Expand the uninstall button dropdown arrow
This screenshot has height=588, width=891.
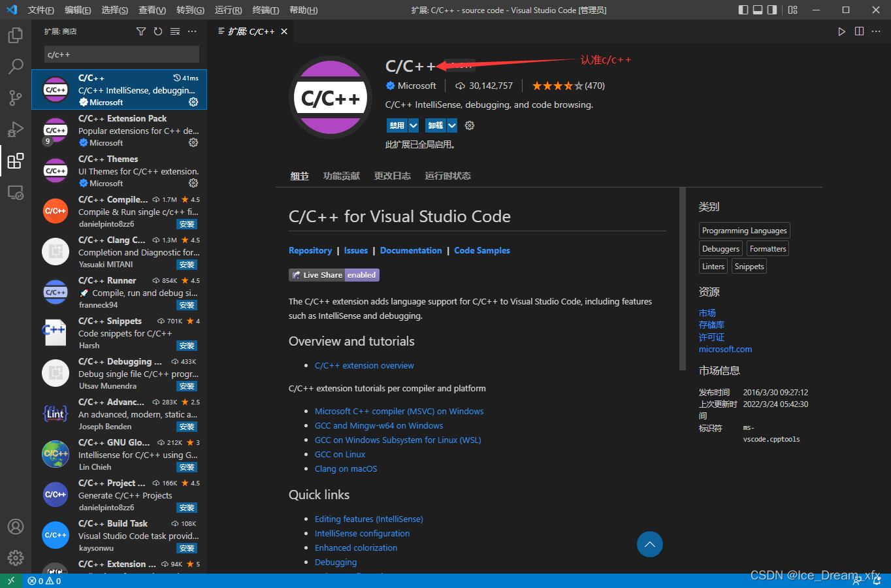452,125
